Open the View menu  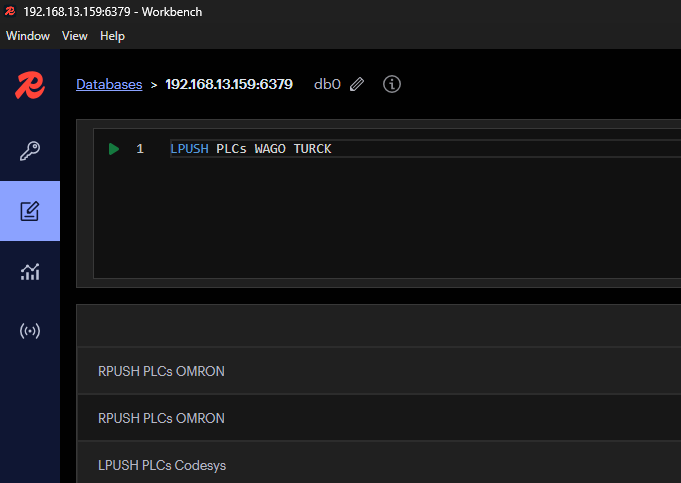click(x=75, y=36)
